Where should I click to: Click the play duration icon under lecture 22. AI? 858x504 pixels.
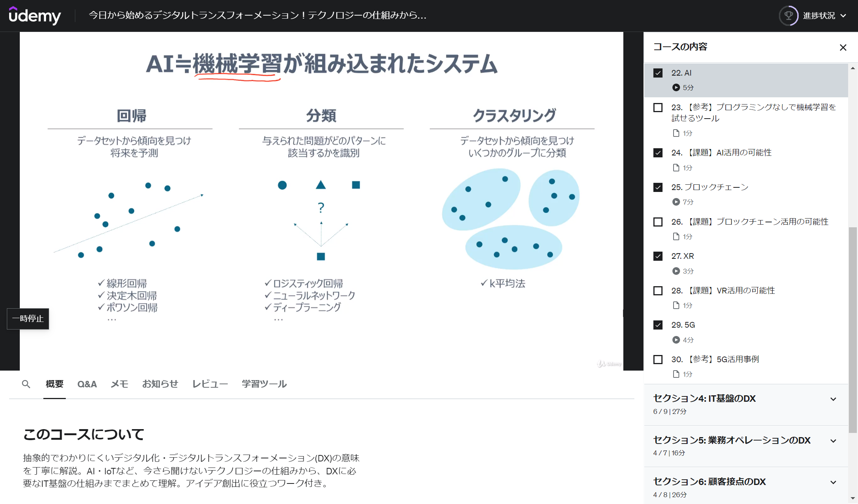[676, 87]
